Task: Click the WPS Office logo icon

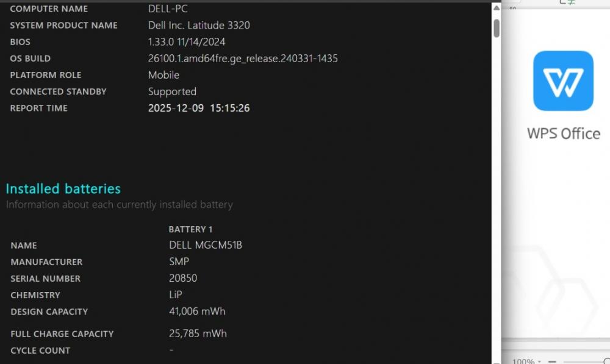Action: [x=563, y=81]
